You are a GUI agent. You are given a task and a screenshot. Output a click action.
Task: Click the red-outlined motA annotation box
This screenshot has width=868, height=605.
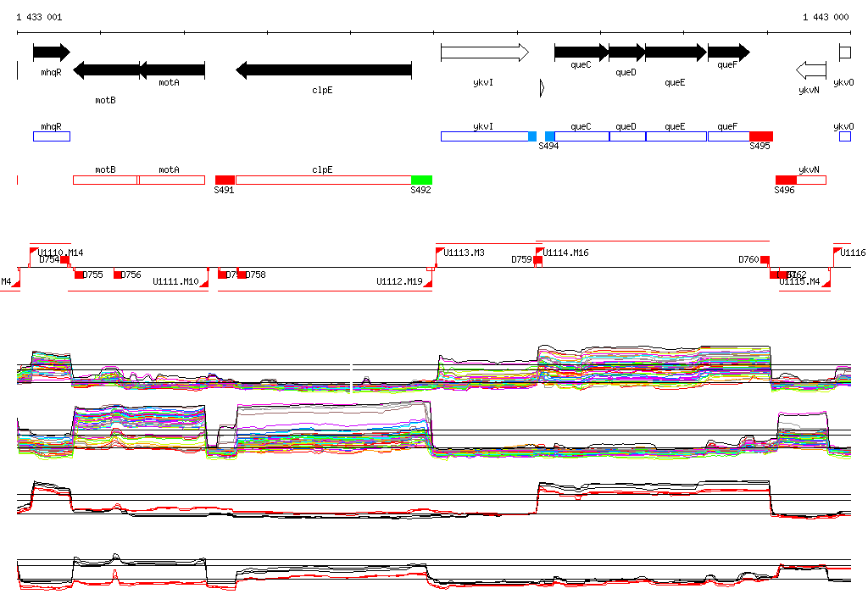coord(172,180)
